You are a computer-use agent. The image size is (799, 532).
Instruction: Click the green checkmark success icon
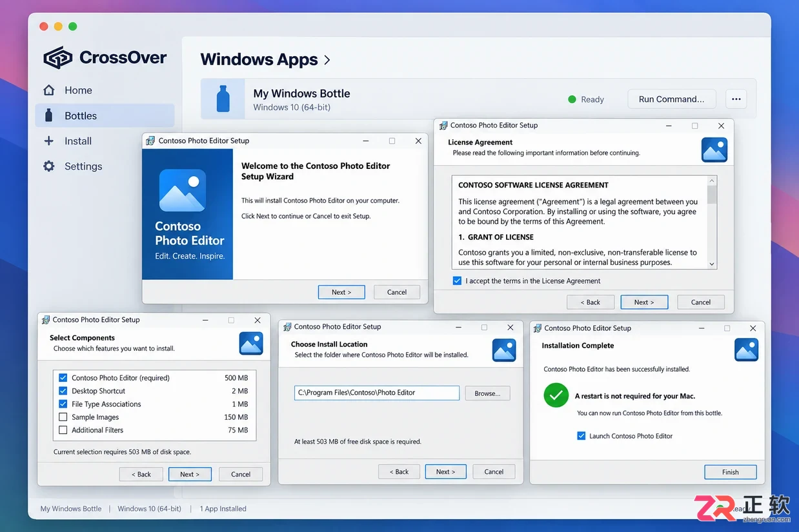556,395
